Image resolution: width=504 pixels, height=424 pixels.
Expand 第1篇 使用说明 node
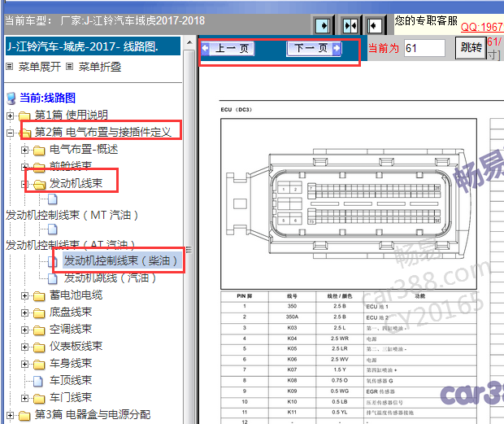coord(10,116)
